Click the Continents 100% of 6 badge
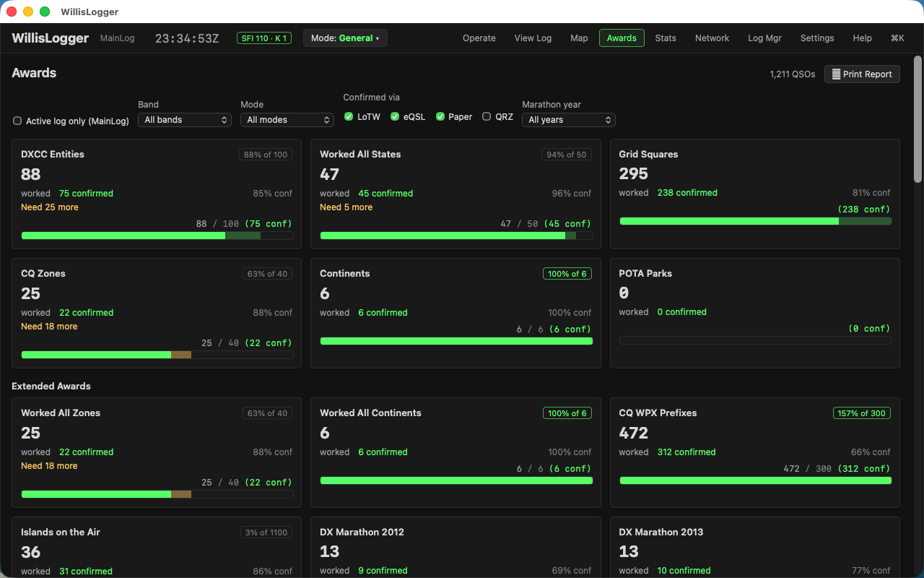Viewport: 924px width, 578px height. (567, 274)
